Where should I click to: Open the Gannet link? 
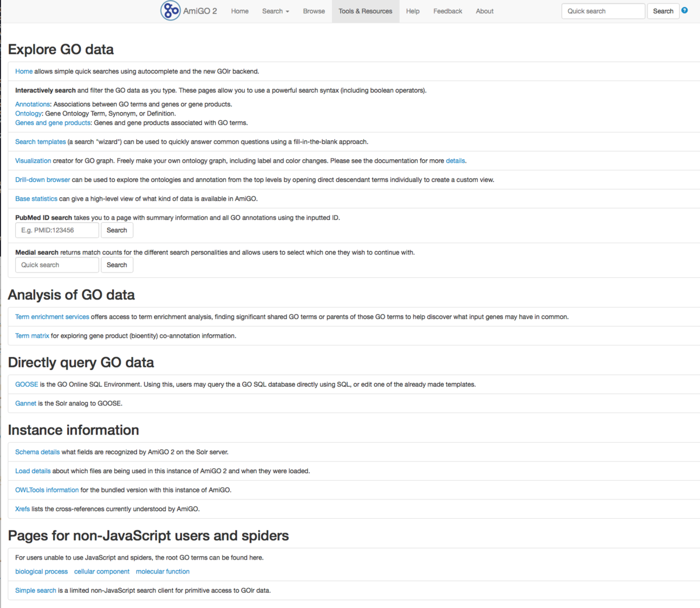coord(26,404)
